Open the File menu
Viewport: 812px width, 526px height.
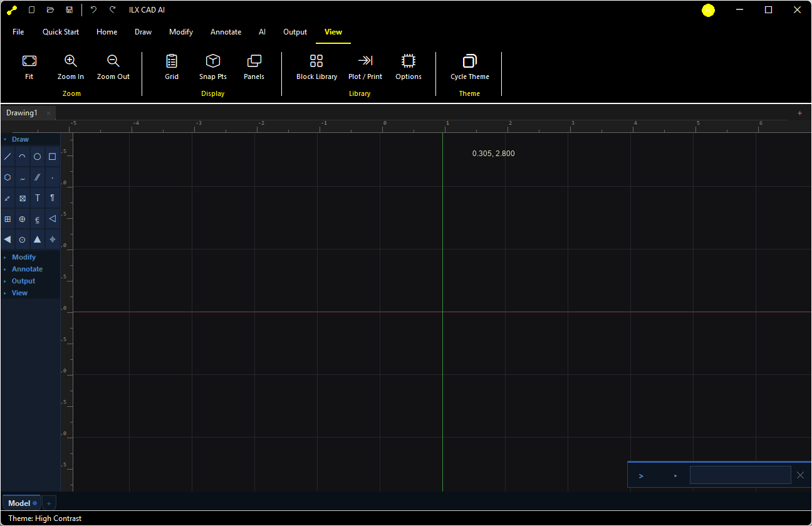[x=18, y=32]
